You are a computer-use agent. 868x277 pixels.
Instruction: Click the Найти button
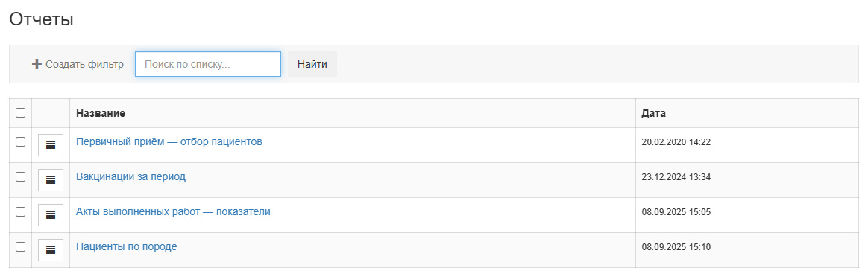click(312, 64)
